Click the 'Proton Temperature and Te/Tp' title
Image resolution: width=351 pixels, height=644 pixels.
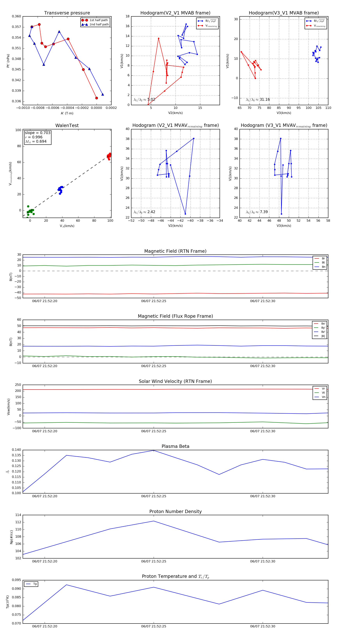point(175,576)
